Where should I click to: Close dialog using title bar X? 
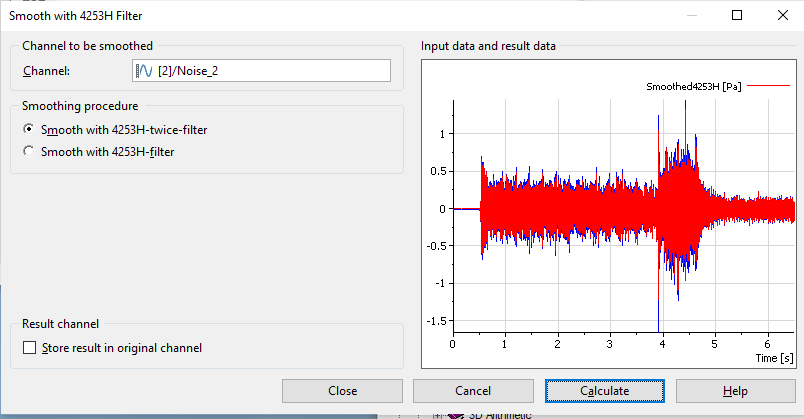click(x=782, y=15)
